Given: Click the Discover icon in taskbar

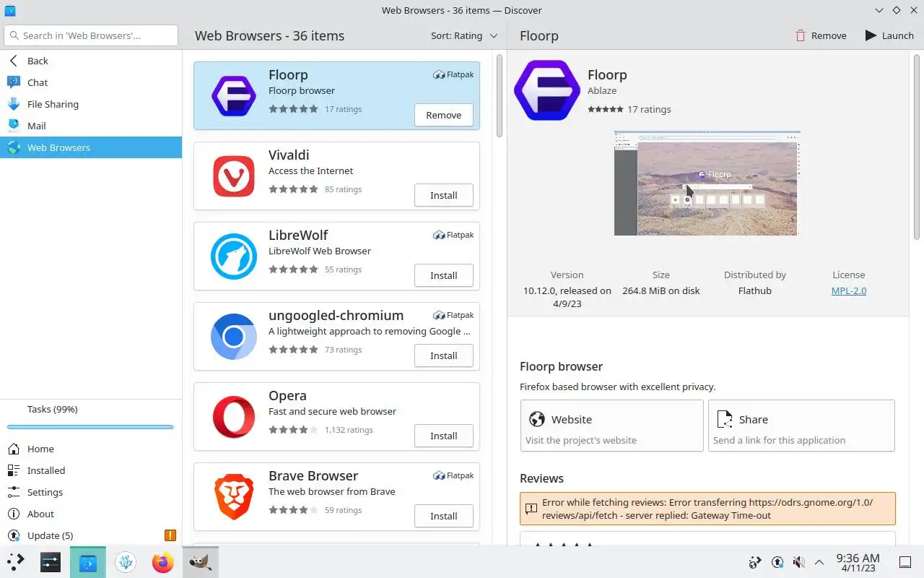Looking at the screenshot, I should [x=88, y=561].
